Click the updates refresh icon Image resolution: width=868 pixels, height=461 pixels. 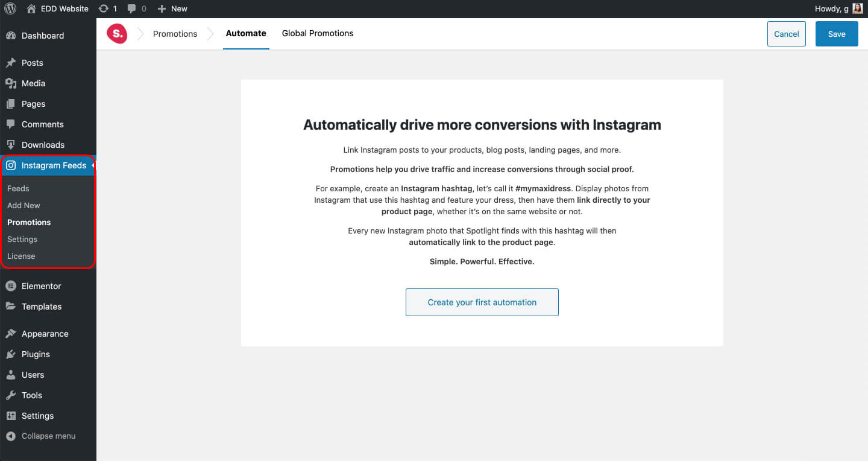coord(104,8)
